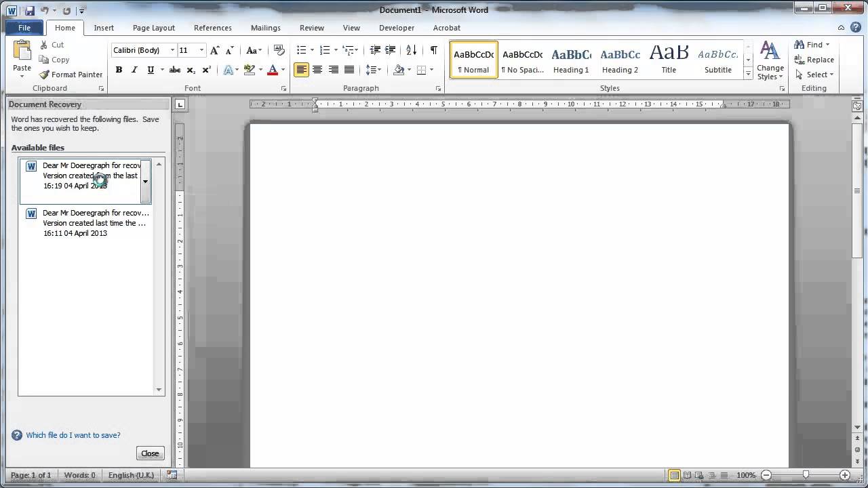Open the File tab
The height and width of the screenshot is (488, 868).
pos(24,28)
